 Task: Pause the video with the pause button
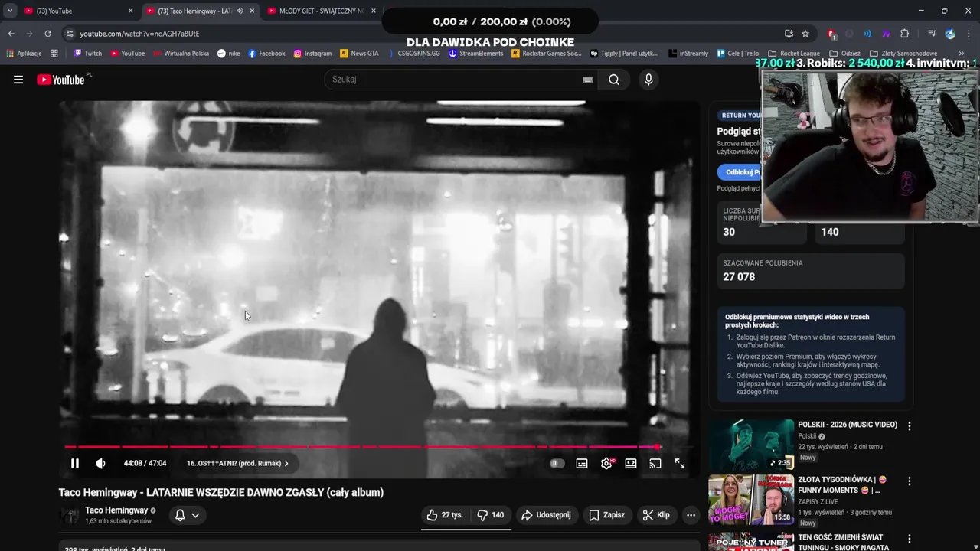tap(75, 463)
